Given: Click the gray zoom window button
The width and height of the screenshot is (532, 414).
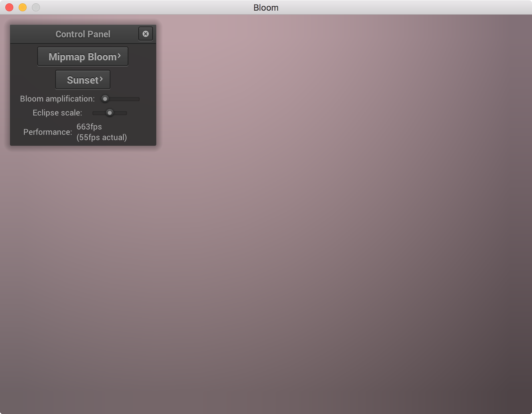Looking at the screenshot, I should coord(36,7).
